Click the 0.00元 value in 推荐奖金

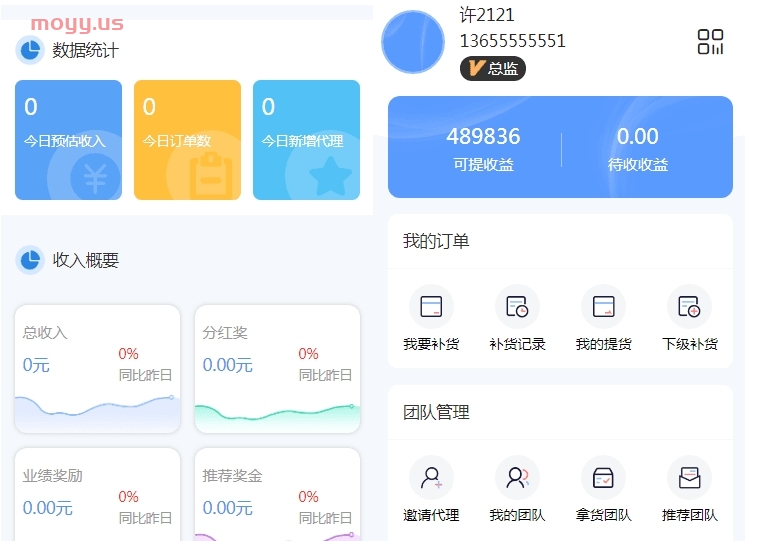click(227, 508)
